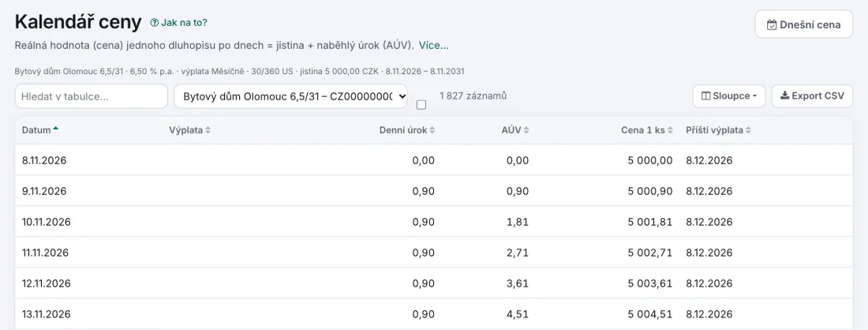868x330 pixels.
Task: Click the price cell 5 002,71
Action: [x=650, y=253]
